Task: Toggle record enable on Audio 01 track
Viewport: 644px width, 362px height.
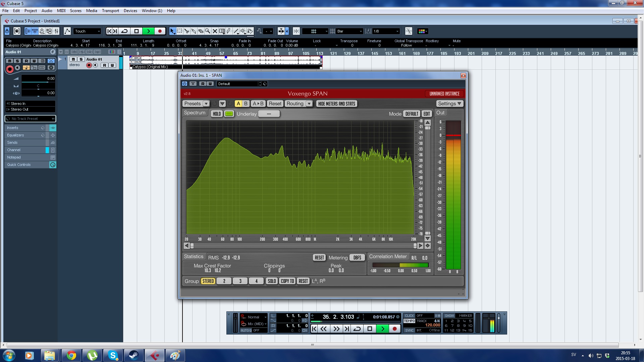Action: [89, 65]
